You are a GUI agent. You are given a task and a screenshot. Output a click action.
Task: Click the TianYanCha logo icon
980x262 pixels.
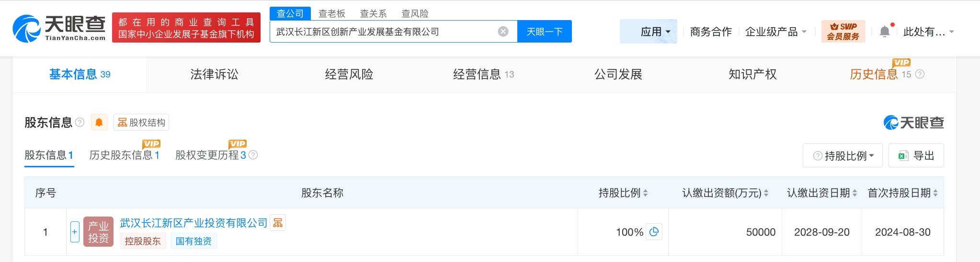click(x=26, y=29)
